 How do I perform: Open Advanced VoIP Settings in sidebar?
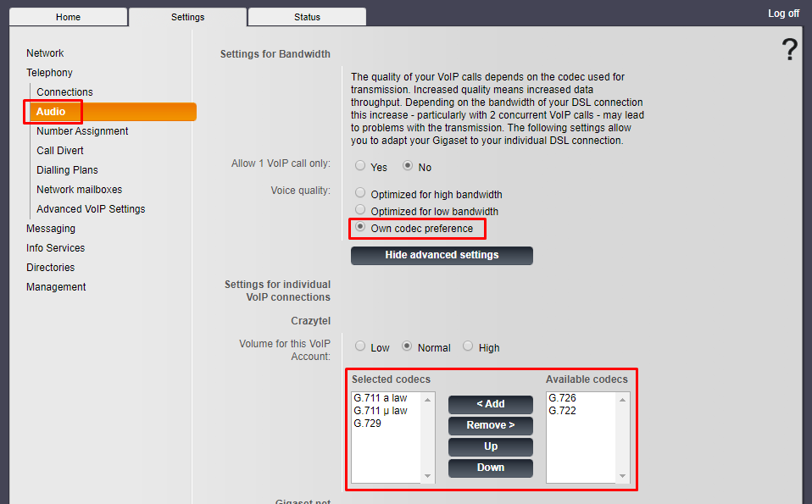coord(91,209)
